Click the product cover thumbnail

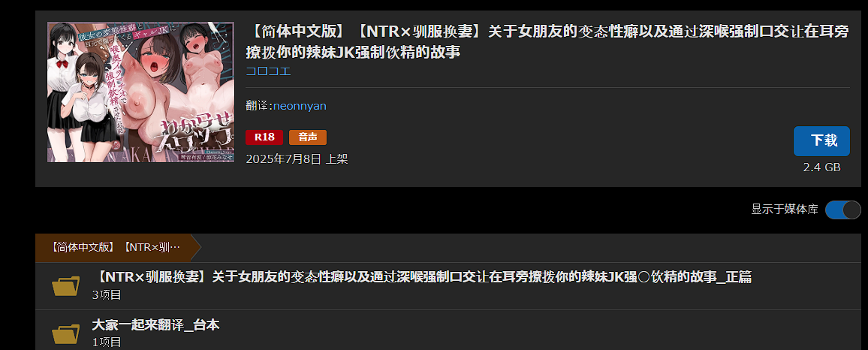tap(140, 92)
